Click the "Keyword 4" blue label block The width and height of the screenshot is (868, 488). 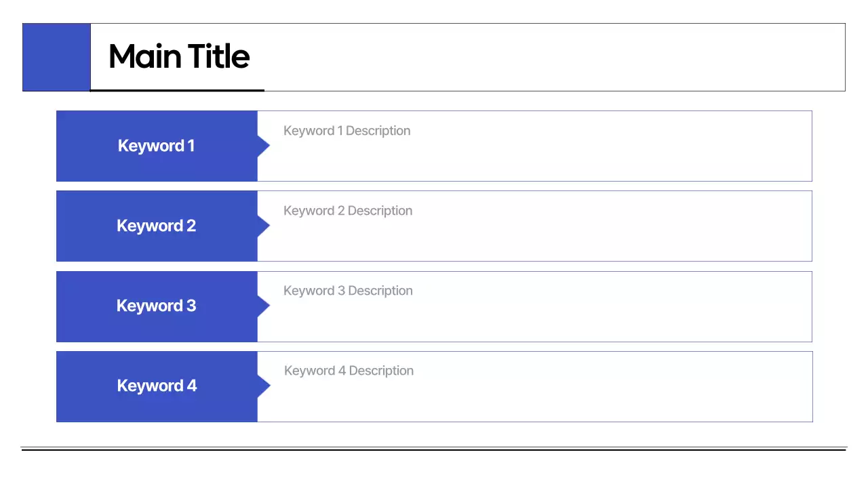coord(156,386)
